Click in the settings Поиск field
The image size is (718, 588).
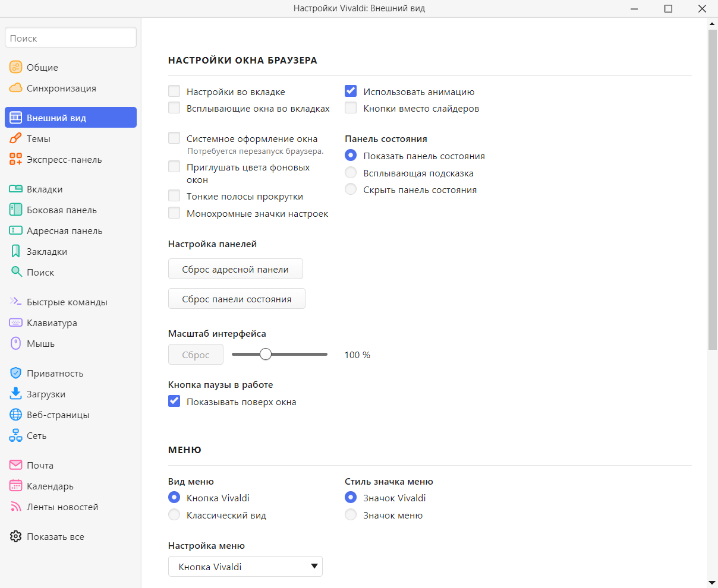click(x=71, y=38)
